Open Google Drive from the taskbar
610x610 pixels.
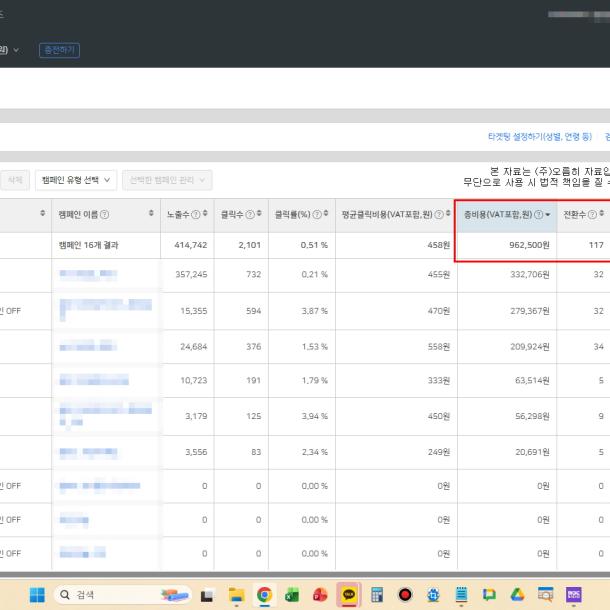pos(517,594)
